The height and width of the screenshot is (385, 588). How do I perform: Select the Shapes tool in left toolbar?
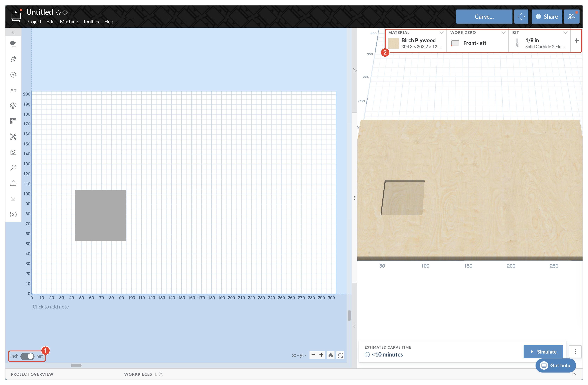tap(13, 44)
